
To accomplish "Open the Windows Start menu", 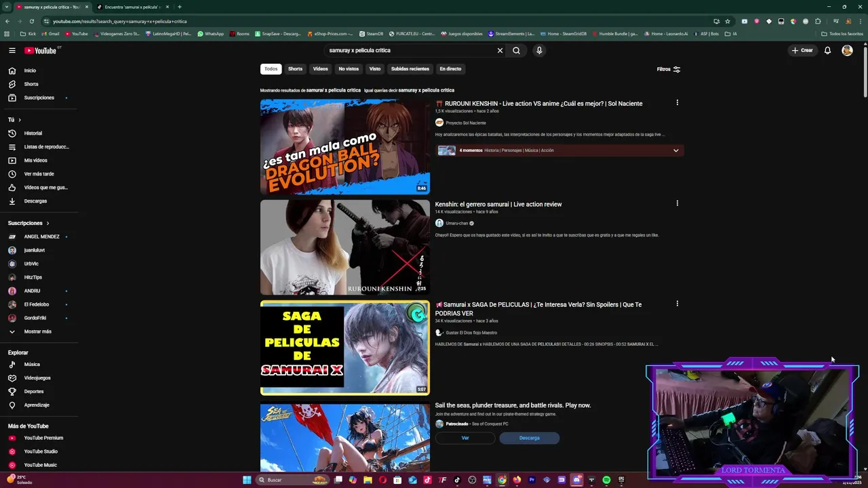I will coord(247,480).
